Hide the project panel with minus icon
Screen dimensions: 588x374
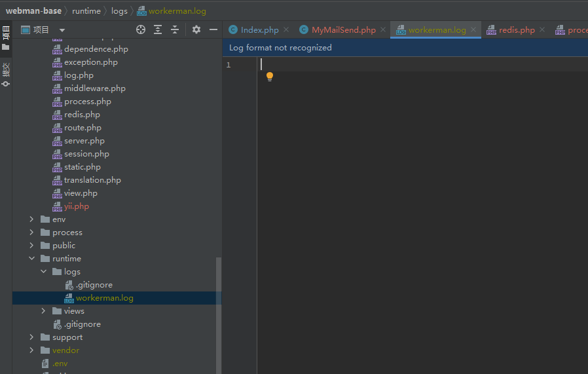[x=213, y=29]
